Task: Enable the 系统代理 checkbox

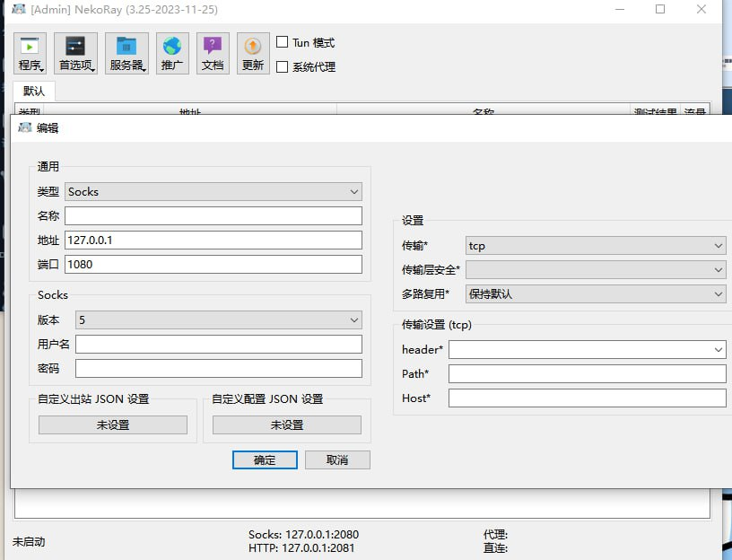Action: (x=282, y=66)
